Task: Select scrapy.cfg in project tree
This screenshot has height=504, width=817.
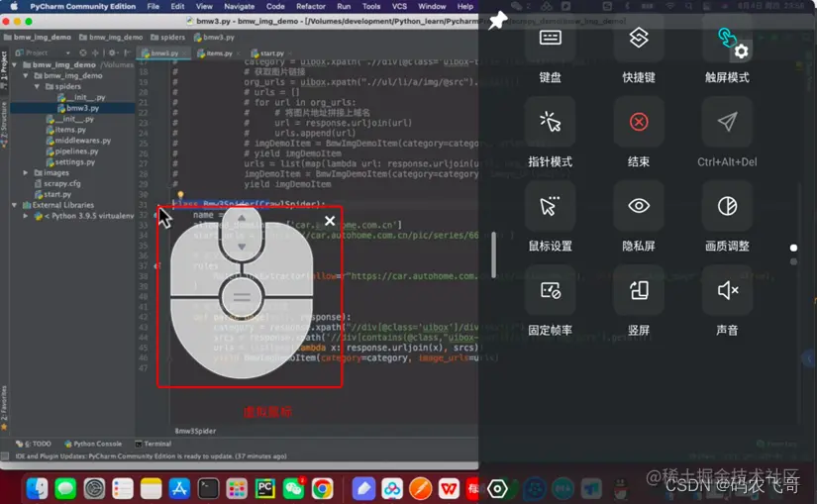Action: pyautogui.click(x=57, y=183)
